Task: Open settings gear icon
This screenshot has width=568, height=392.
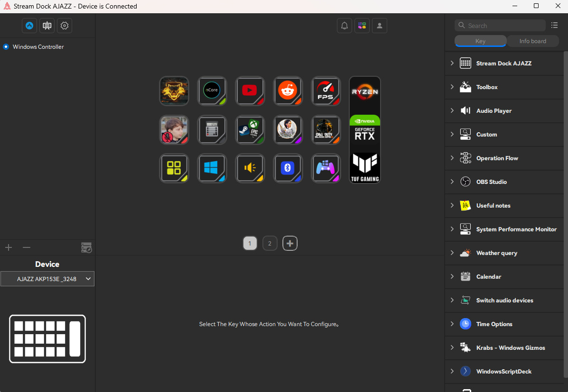Action: 65,26
